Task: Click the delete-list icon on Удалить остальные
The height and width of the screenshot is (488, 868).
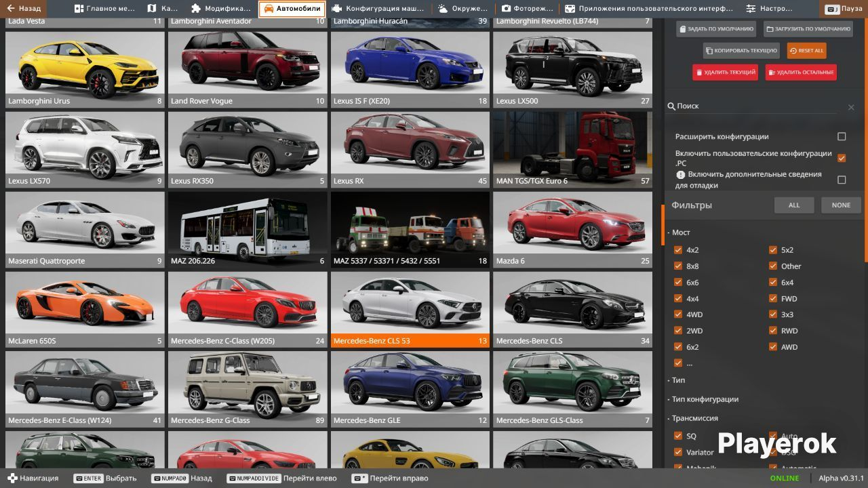Action: pyautogui.click(x=772, y=72)
